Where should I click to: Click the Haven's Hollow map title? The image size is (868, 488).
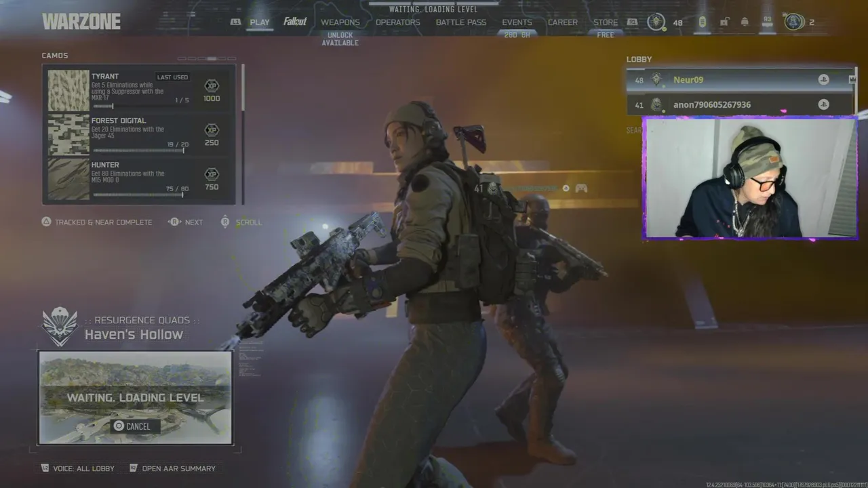tap(134, 334)
